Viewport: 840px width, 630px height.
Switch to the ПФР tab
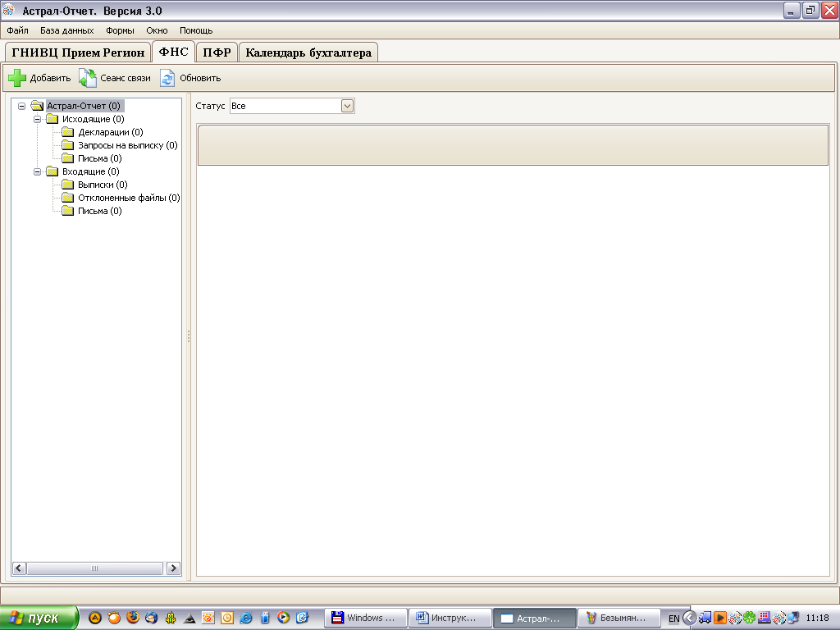pos(217,52)
